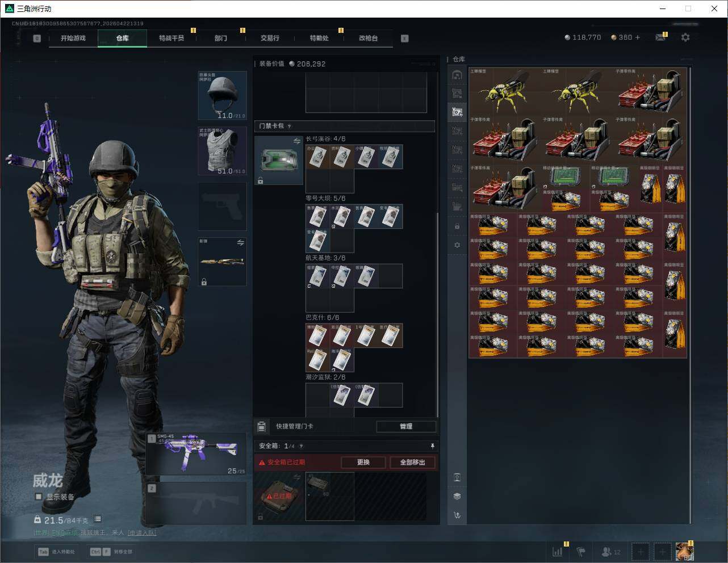
Task: Click the first add teammate plus slot
Action: 640,552
